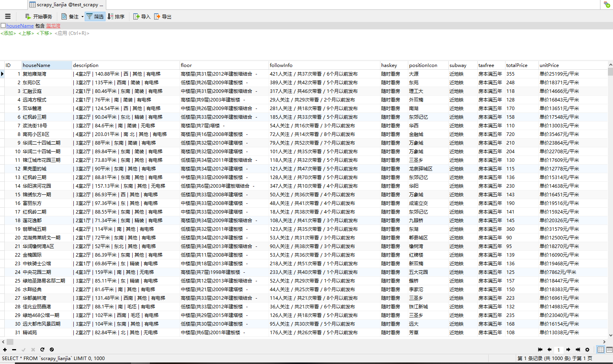The height and width of the screenshot is (364, 613).
Task: Enable the houseName filter condition checkbox
Action: pos(3,25)
